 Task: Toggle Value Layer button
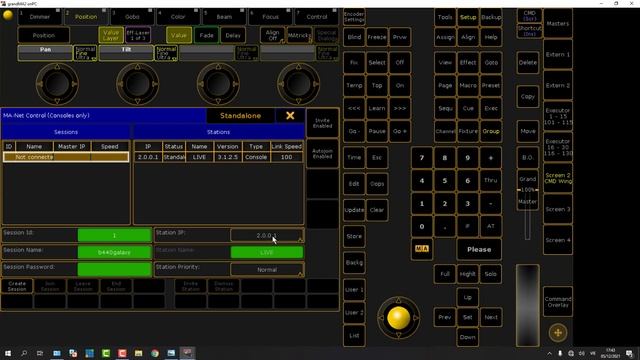click(111, 35)
